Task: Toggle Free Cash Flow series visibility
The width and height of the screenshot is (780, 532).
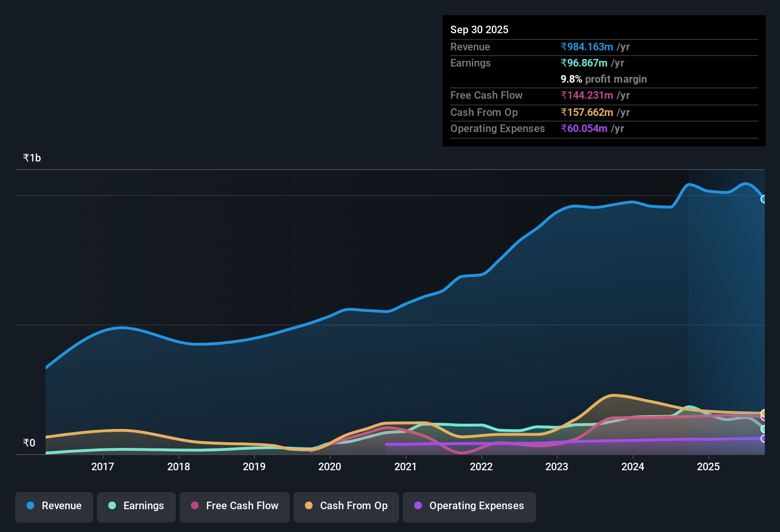Action: click(x=234, y=506)
